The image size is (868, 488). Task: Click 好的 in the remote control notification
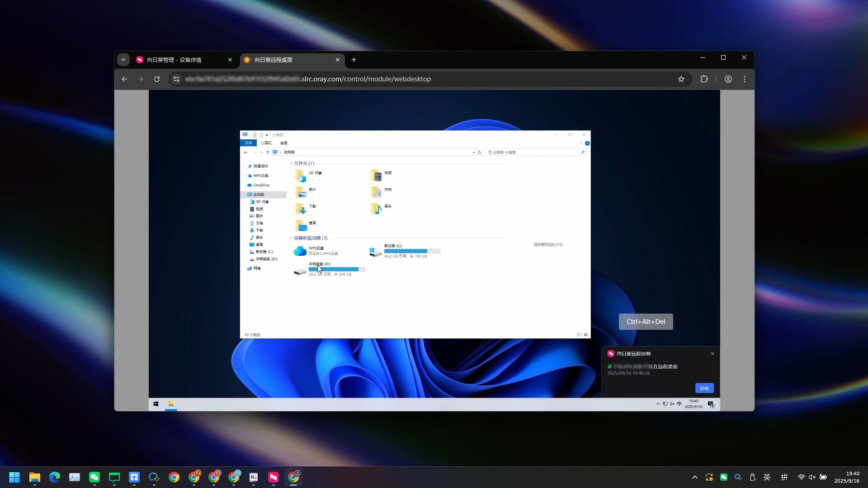[x=704, y=388]
